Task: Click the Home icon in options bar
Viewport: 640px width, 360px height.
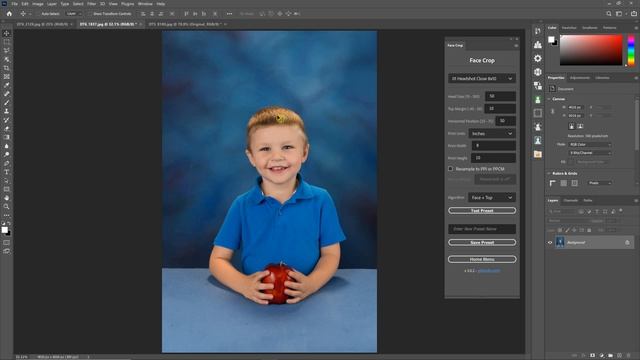Action: pyautogui.click(x=9, y=13)
